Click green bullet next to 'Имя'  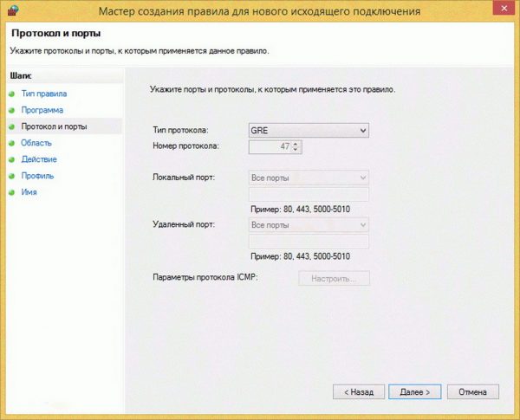coord(12,192)
